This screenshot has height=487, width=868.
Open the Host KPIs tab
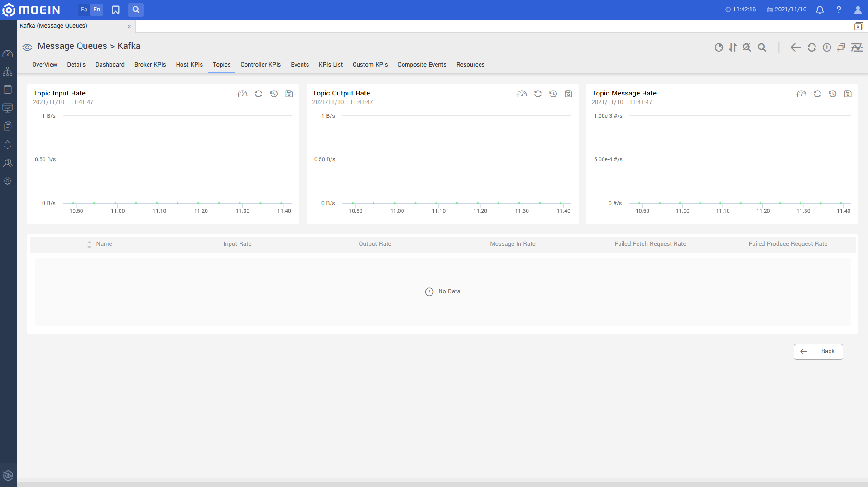[189, 65]
